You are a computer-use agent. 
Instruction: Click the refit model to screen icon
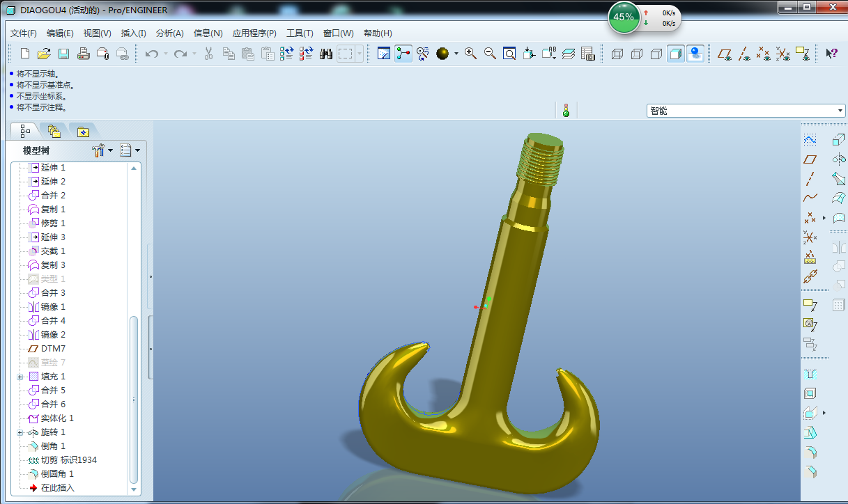pos(509,54)
